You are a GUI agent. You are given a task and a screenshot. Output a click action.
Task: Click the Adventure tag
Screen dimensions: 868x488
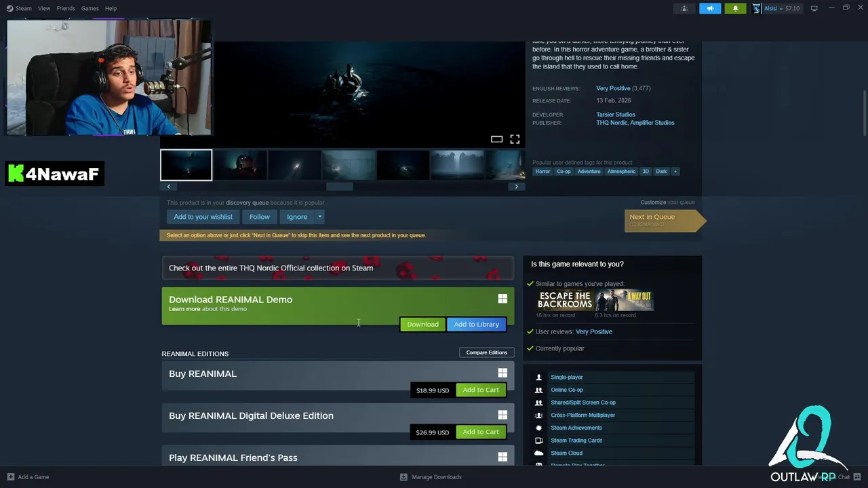(x=589, y=171)
